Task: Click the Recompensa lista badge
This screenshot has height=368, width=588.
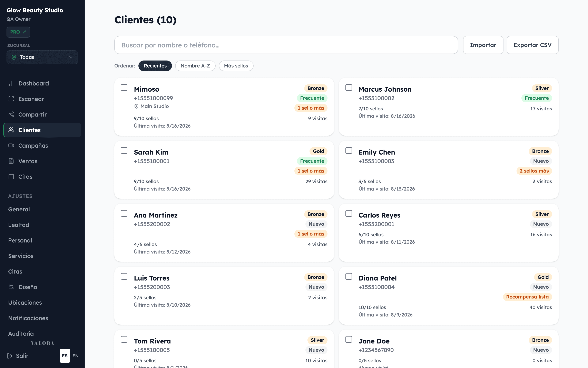Action: pos(527,297)
